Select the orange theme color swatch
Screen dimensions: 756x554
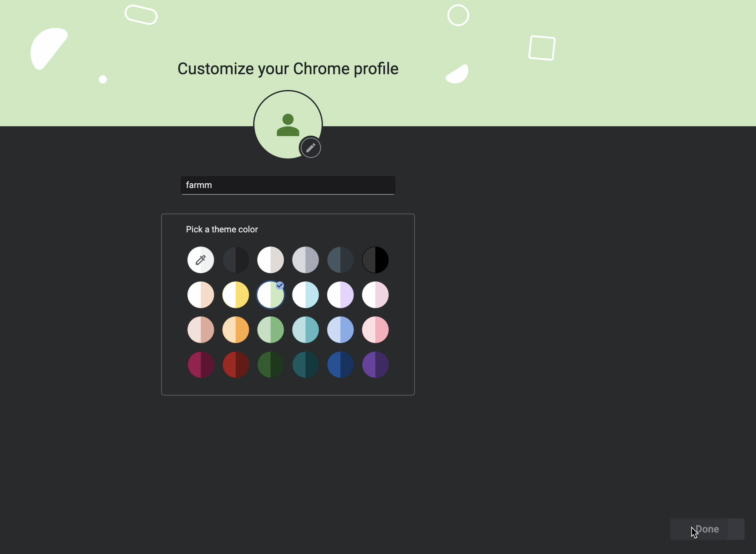tap(236, 330)
